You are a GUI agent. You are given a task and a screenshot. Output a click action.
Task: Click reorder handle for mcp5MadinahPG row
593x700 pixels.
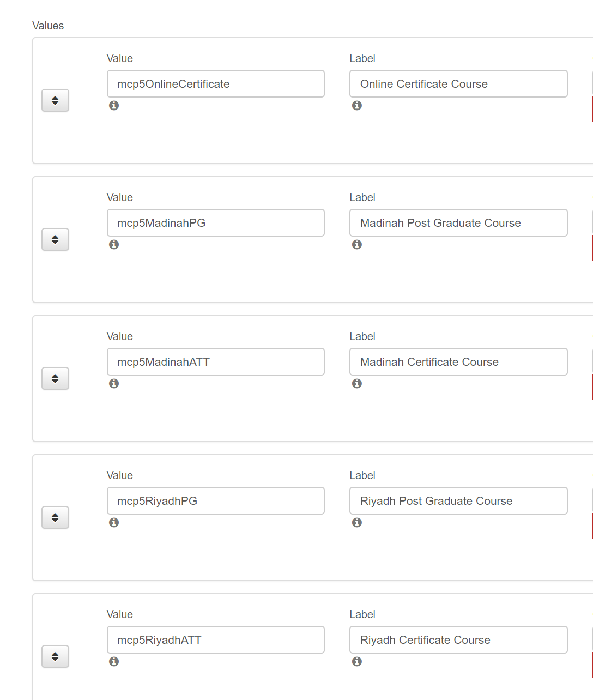point(55,239)
